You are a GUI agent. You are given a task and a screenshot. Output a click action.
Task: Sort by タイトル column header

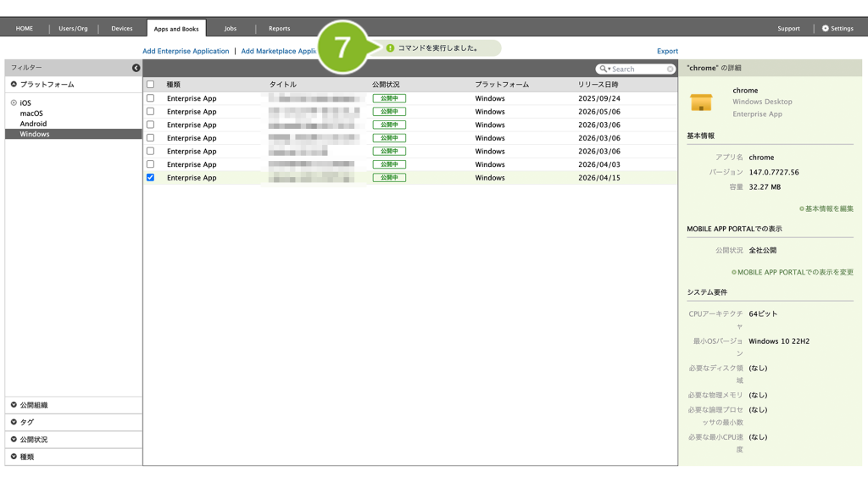(283, 85)
